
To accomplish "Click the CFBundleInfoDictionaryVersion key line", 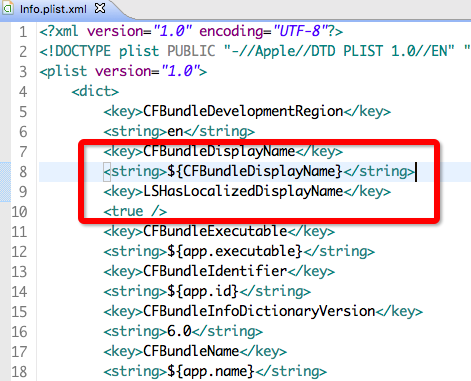I will pos(263,311).
